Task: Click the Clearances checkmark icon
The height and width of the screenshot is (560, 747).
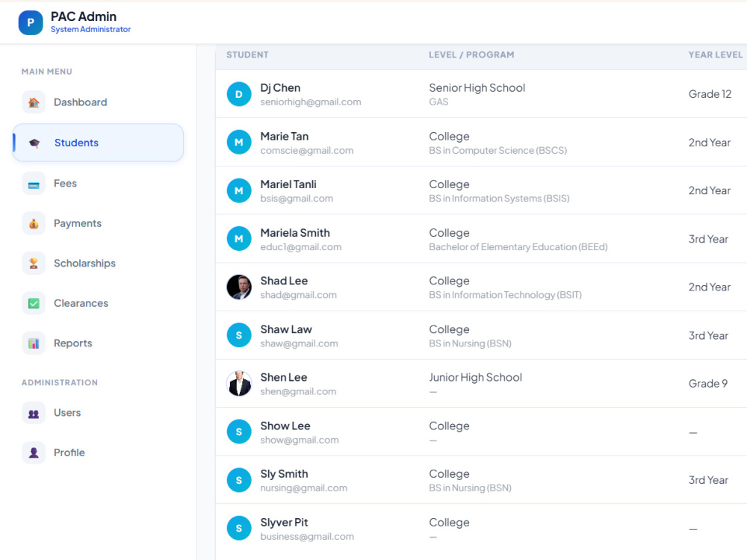Action: pyautogui.click(x=34, y=303)
